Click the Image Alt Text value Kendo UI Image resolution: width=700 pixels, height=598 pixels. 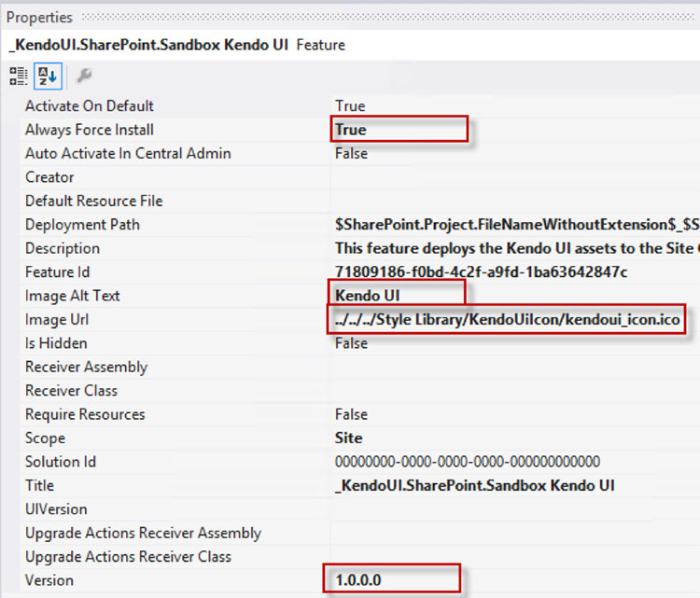tap(368, 296)
